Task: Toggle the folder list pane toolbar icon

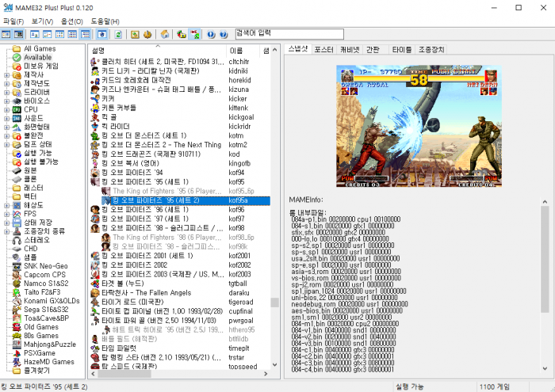Action: pyautogui.click(x=6, y=34)
